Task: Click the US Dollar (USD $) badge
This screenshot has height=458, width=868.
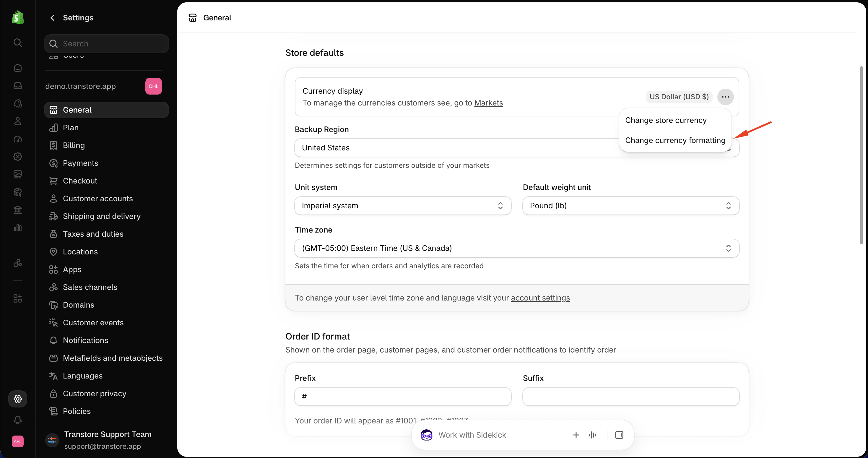Action: (679, 97)
